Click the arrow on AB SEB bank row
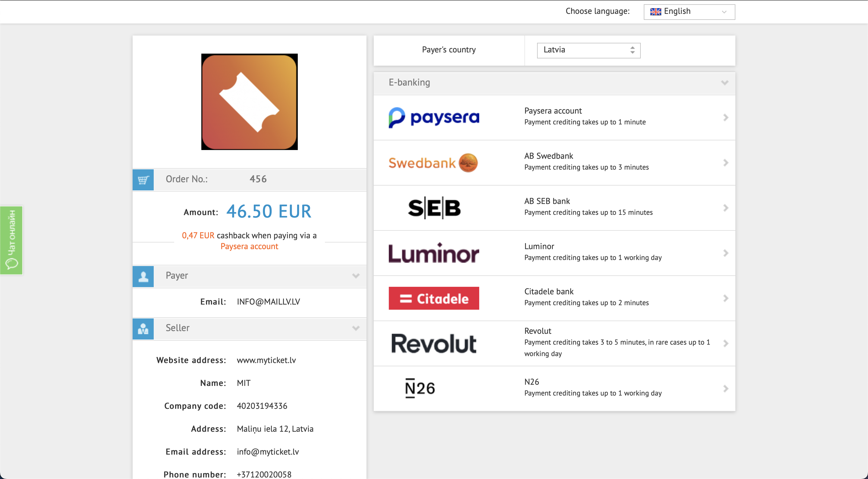 tap(725, 208)
